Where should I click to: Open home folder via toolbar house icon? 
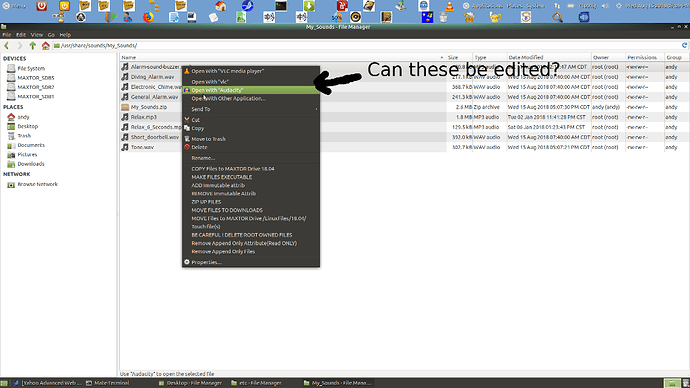click(x=45, y=45)
